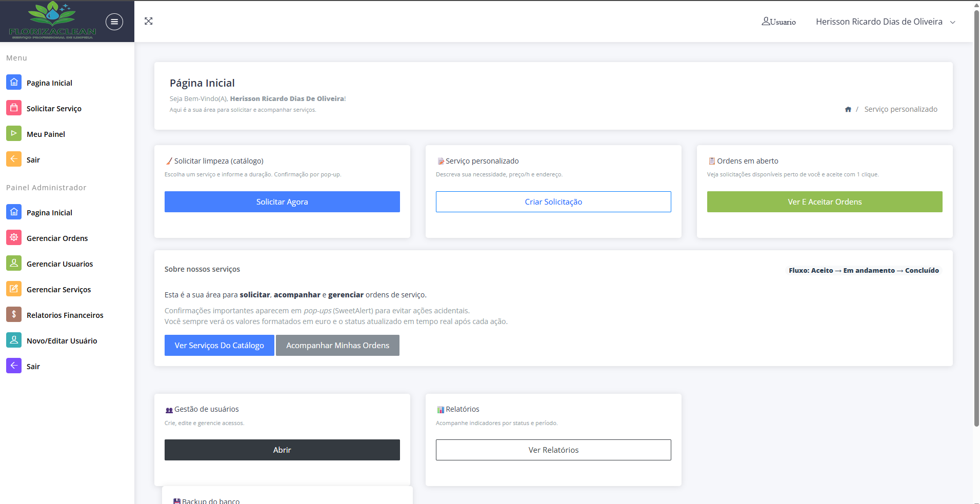Click the Gerenciar Ordens gear icon

(x=14, y=237)
